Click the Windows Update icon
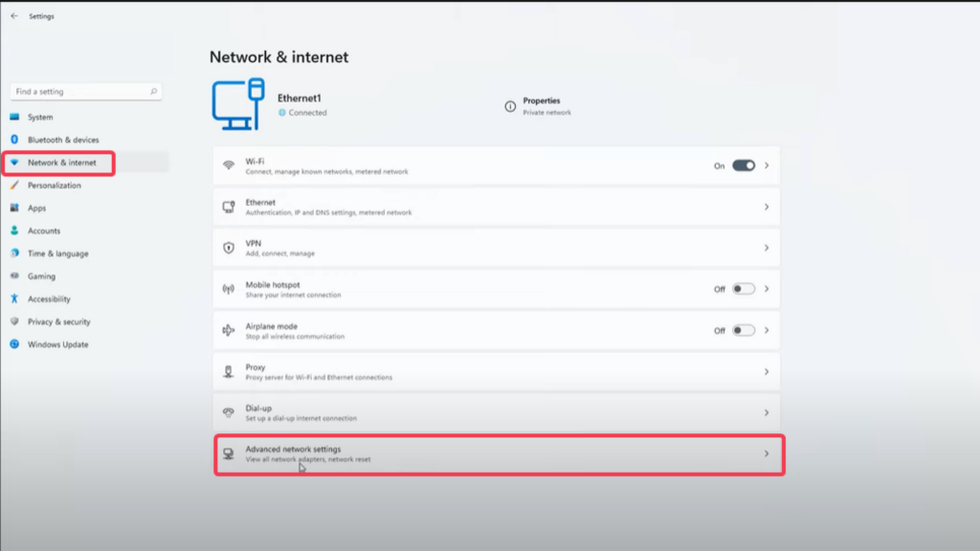Screen dimensions: 980x551 coord(14,344)
